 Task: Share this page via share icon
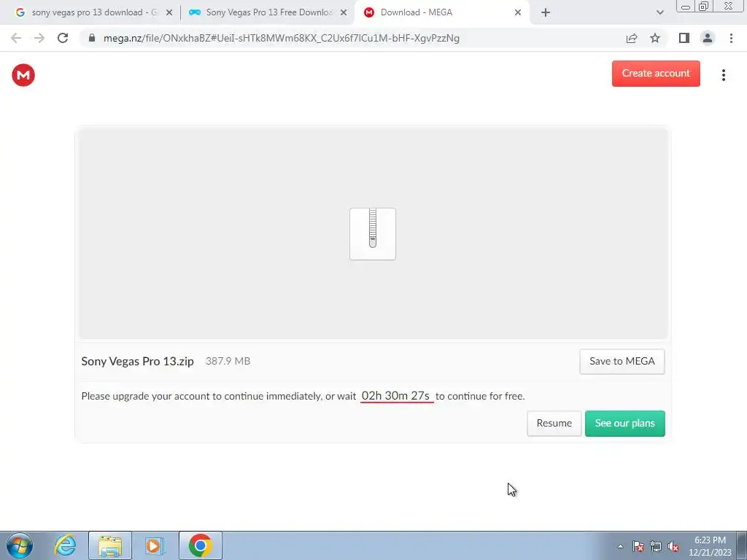tap(632, 38)
